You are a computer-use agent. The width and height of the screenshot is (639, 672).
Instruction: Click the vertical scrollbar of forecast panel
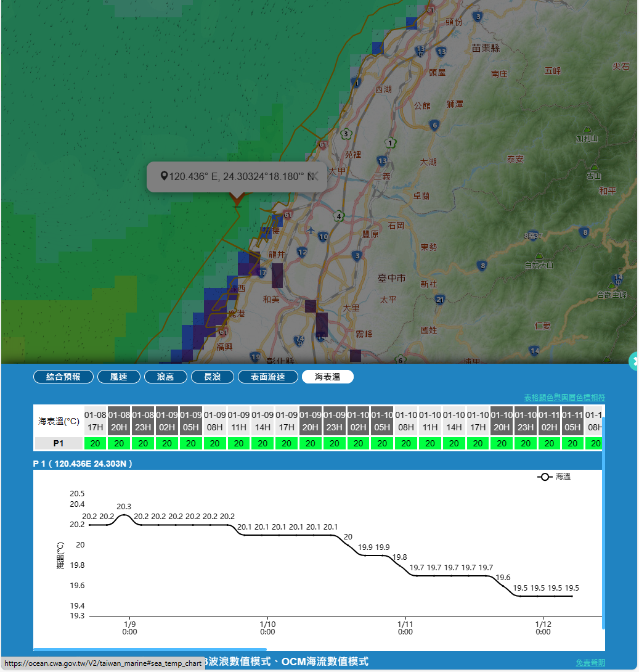(603, 524)
